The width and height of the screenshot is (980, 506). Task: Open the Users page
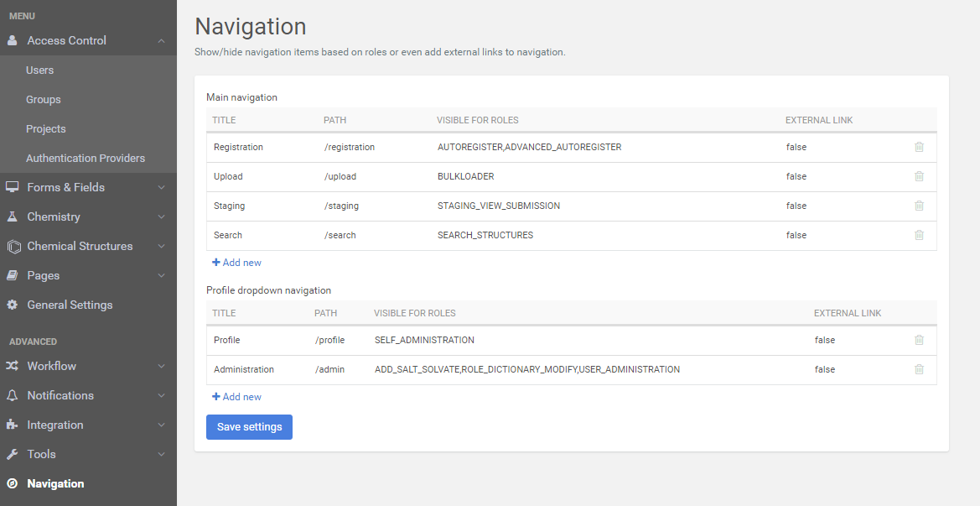[39, 70]
